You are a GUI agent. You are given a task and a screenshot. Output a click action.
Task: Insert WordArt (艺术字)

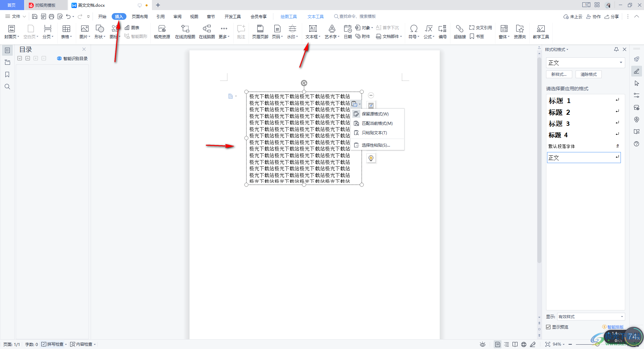(332, 32)
